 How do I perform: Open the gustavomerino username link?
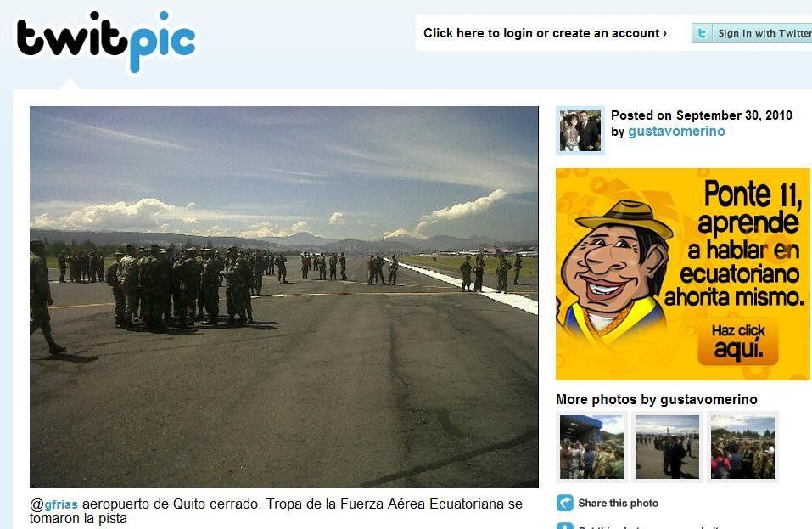coord(676,132)
